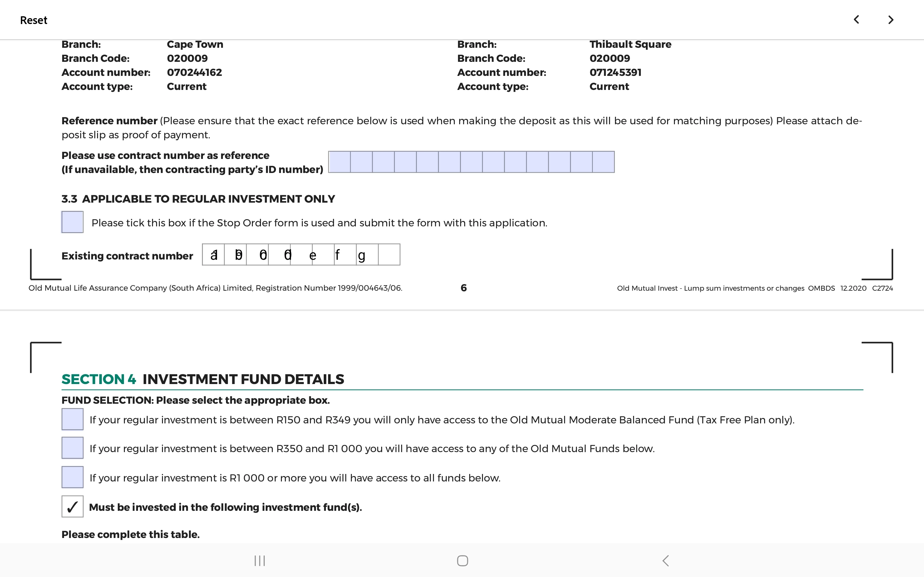Screen dimensions: 924x577
Task: Select R150 to R349 regular investment checkbox
Action: pyautogui.click(x=72, y=419)
